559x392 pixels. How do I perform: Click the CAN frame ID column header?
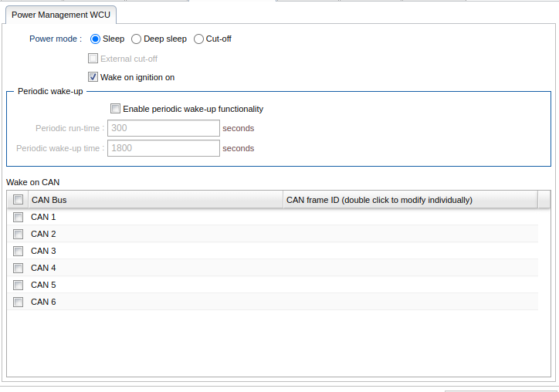409,200
